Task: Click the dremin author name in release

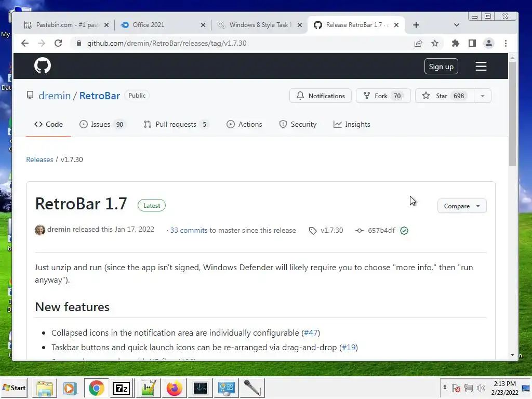Action: click(x=59, y=229)
